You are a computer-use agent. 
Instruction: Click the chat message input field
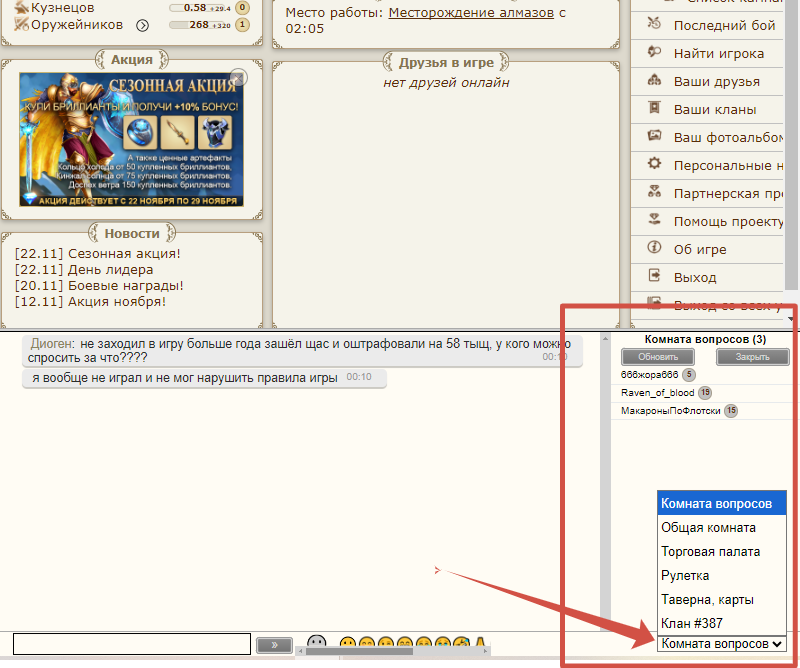pyautogui.click(x=132, y=644)
